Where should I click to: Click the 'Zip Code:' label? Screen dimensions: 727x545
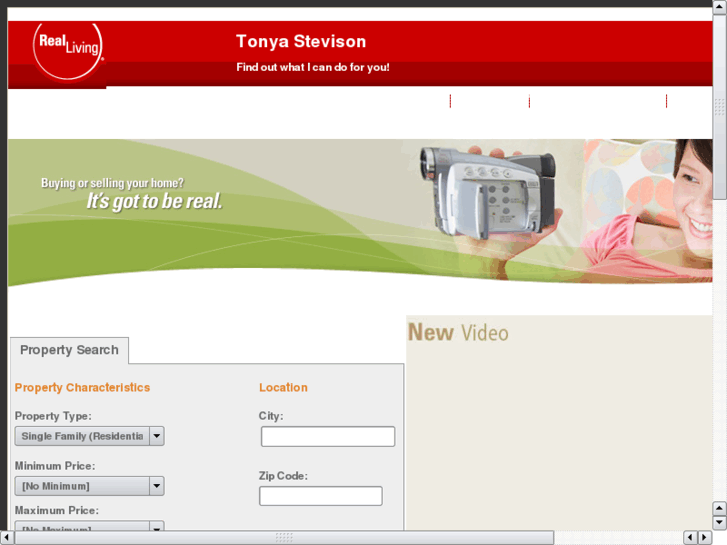[x=283, y=476]
